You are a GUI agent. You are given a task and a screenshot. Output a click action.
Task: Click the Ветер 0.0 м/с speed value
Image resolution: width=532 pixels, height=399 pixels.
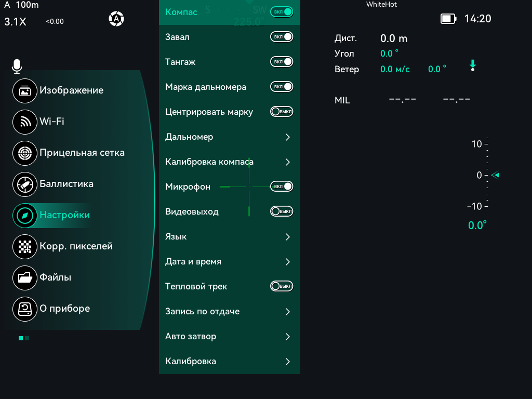tap(395, 69)
